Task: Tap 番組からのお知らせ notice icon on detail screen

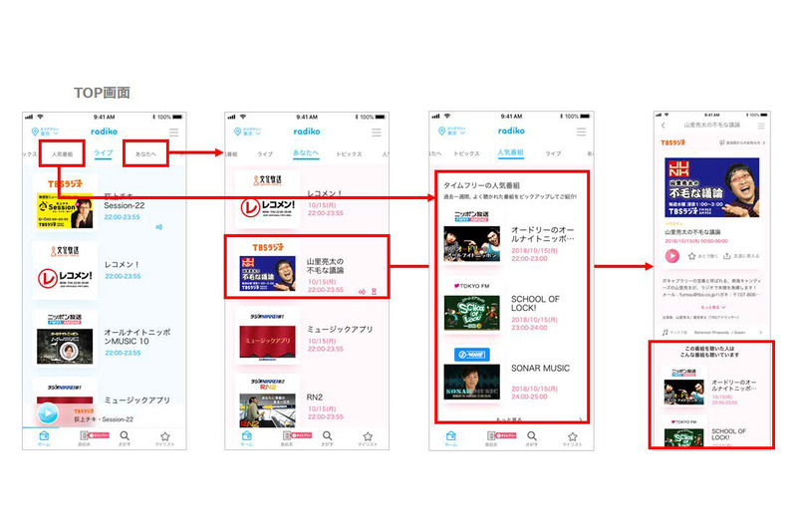Action: click(721, 142)
